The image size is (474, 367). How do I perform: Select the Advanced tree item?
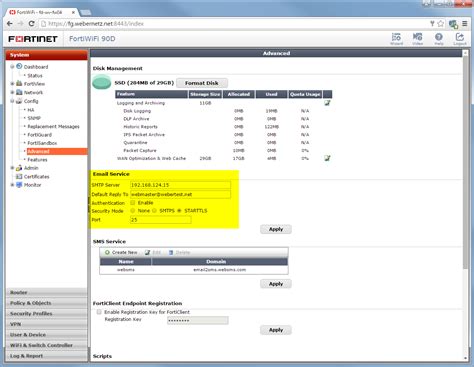point(57,152)
